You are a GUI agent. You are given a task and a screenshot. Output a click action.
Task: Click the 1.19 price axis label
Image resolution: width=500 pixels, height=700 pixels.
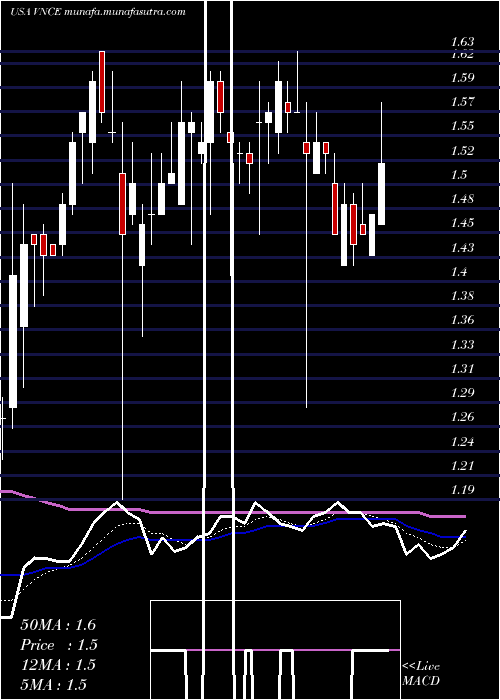coord(462,489)
